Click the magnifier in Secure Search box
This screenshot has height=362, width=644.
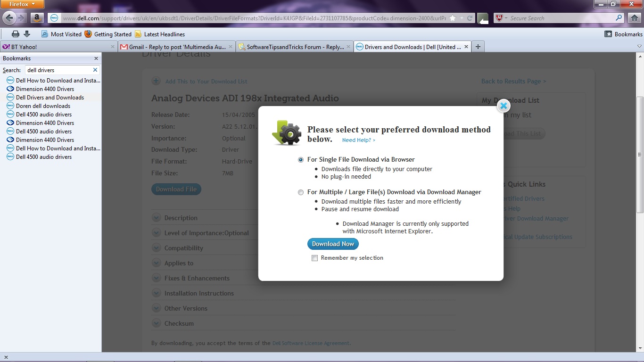click(x=619, y=18)
